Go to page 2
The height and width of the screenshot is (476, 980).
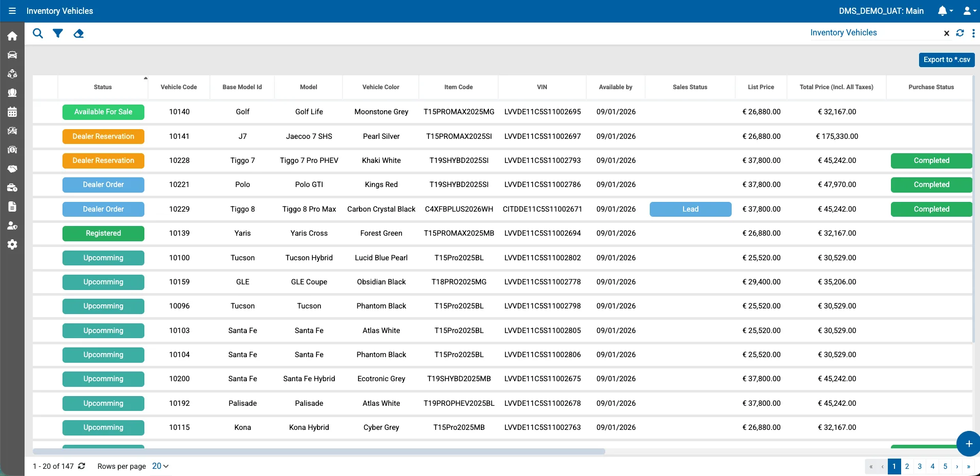click(x=907, y=466)
